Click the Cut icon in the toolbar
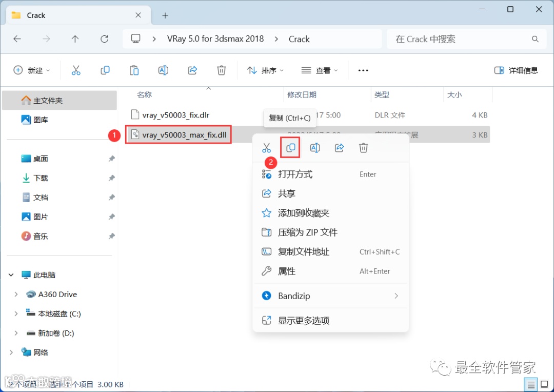Image resolution: width=554 pixels, height=392 pixels. point(76,70)
